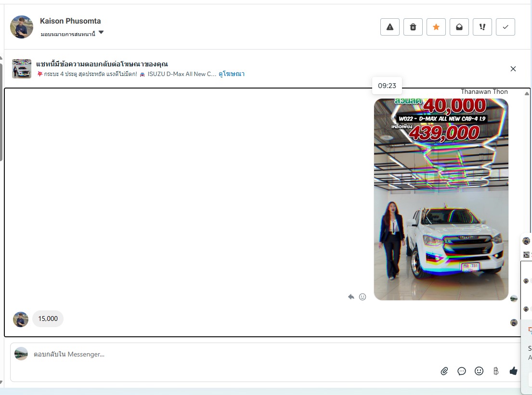
Task: Send a thumbs-up like
Action: tap(513, 371)
